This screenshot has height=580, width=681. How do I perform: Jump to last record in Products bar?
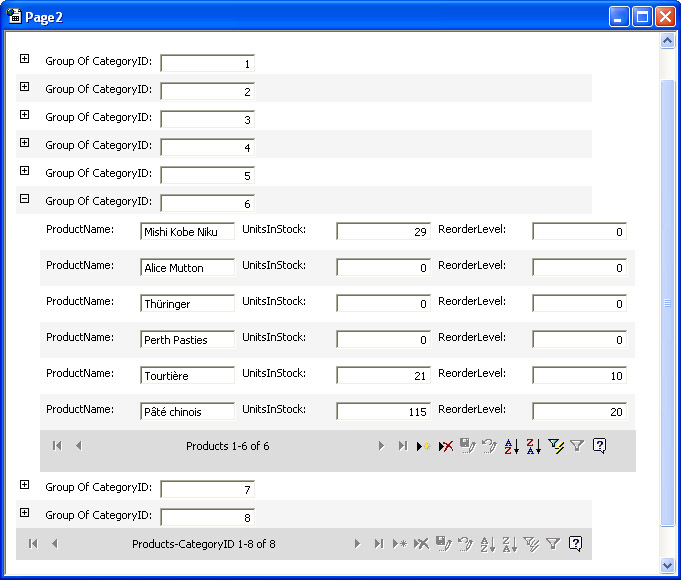pyautogui.click(x=402, y=446)
